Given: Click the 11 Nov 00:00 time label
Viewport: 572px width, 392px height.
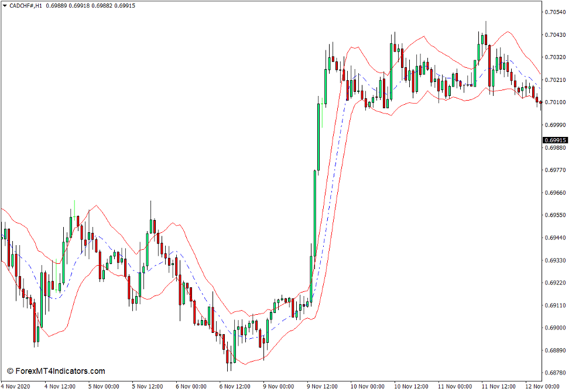Looking at the screenshot, I should (x=454, y=386).
